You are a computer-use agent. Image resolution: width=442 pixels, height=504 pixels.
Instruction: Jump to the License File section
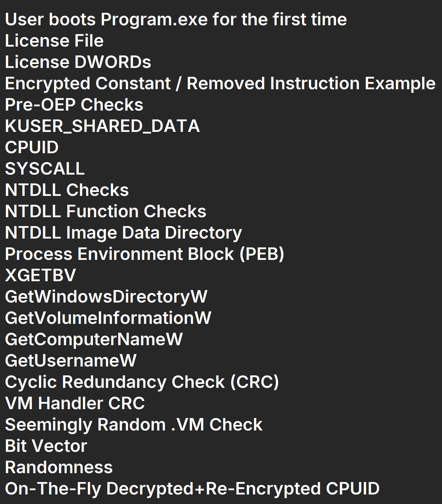coord(54,41)
